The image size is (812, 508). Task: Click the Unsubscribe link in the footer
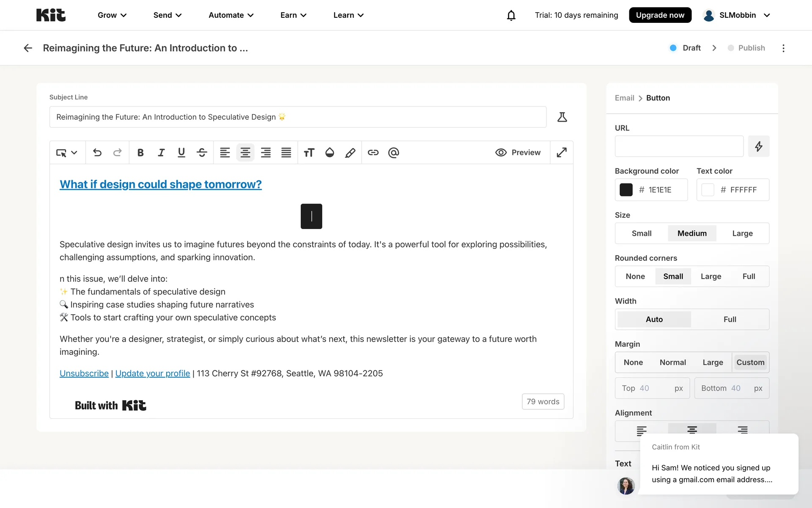coord(84,373)
